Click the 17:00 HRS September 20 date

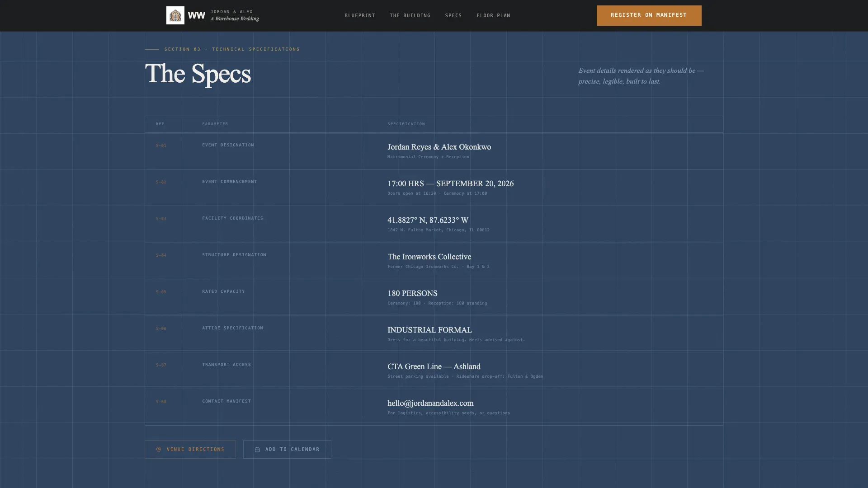click(450, 183)
